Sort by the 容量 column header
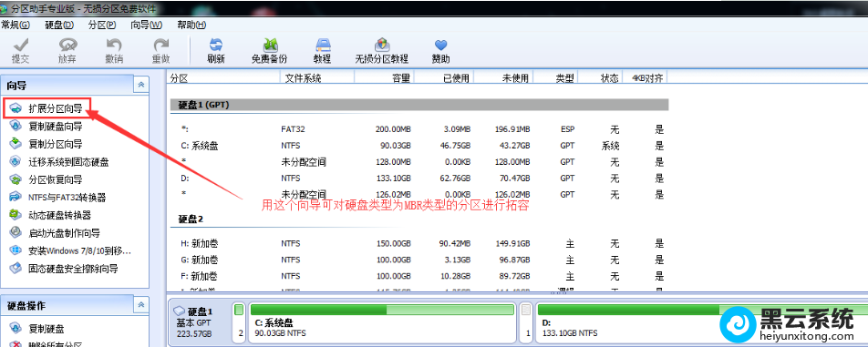 point(384,78)
